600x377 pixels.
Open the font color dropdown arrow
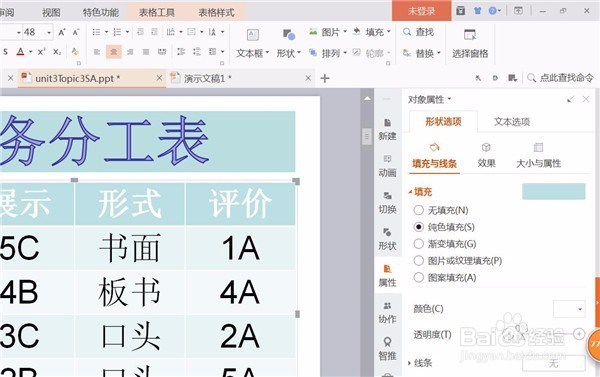coord(30,52)
